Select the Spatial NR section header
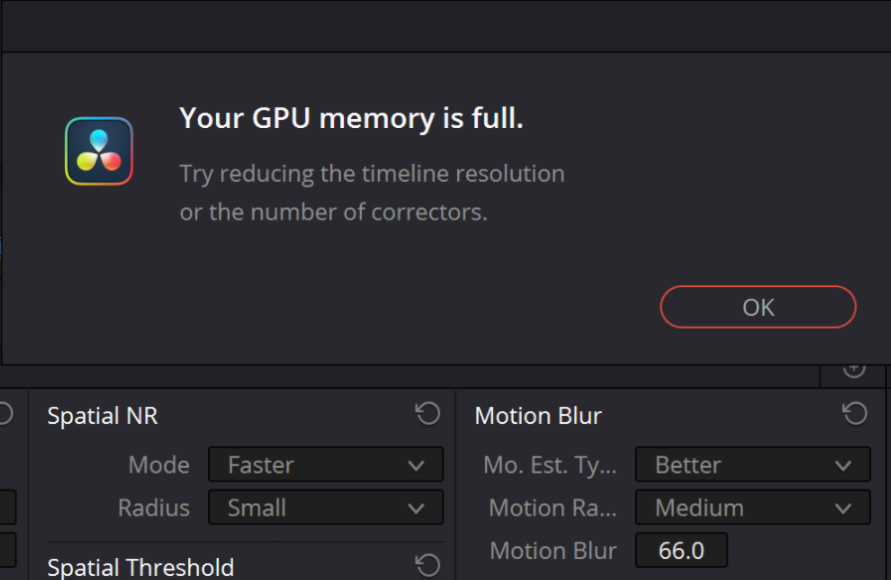 coord(102,416)
